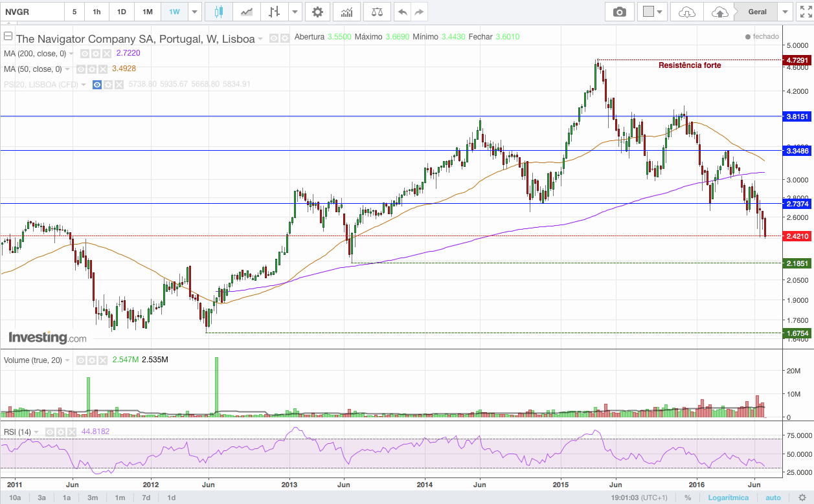The width and height of the screenshot is (814, 504).
Task: Redo the last chart action
Action: click(x=420, y=12)
